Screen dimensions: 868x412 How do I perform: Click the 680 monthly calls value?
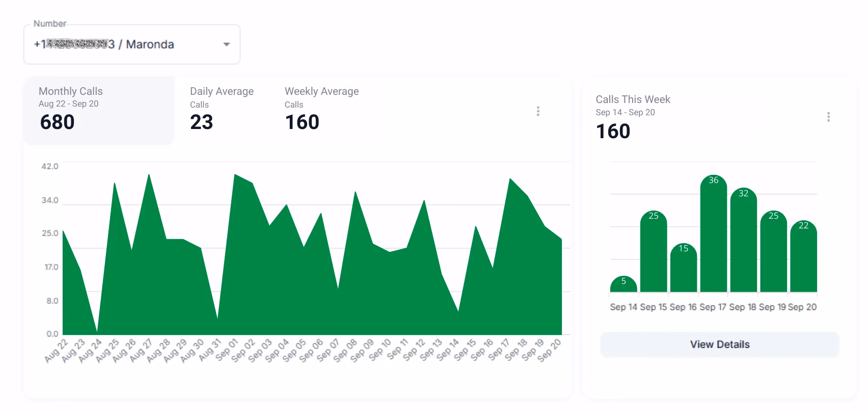[x=58, y=122]
